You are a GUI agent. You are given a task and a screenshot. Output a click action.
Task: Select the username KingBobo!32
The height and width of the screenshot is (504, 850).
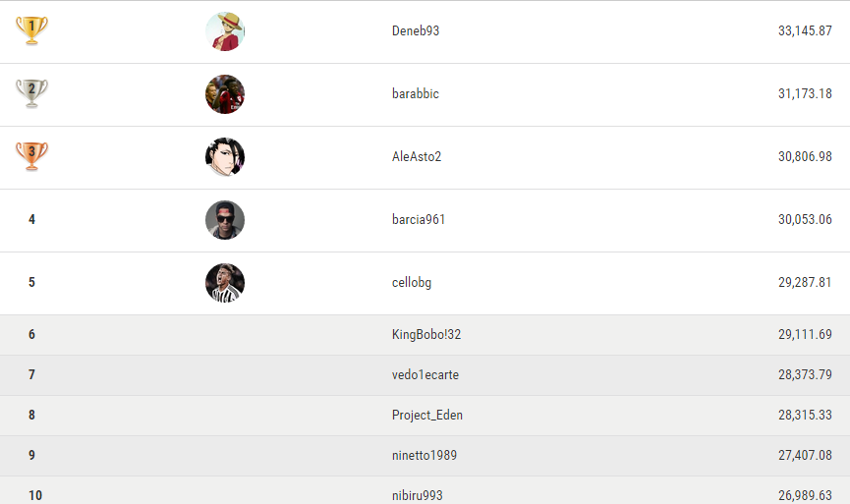(426, 334)
